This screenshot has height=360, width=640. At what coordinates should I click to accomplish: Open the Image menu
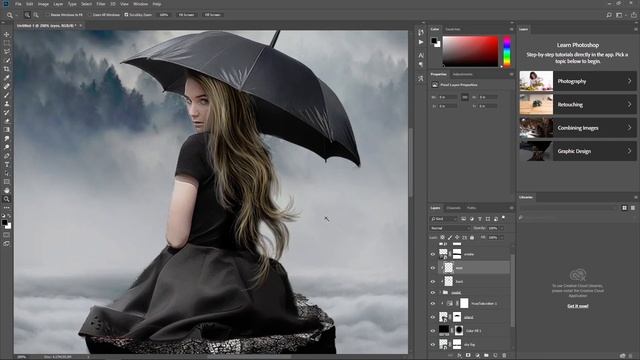point(43,4)
